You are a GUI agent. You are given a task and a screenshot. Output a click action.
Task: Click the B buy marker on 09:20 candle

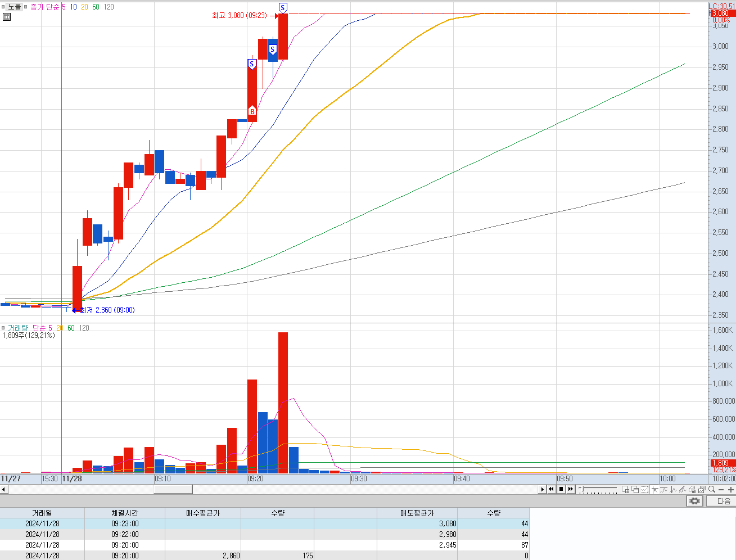coord(252,111)
